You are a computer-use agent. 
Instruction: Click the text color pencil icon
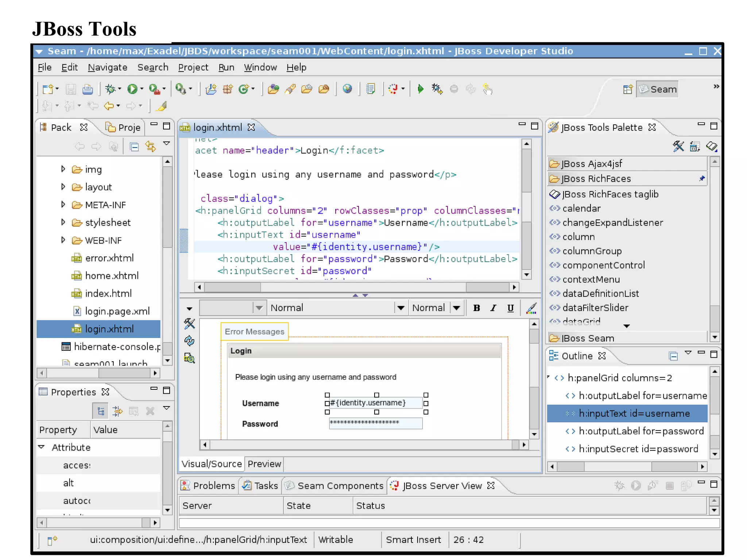[x=531, y=308]
